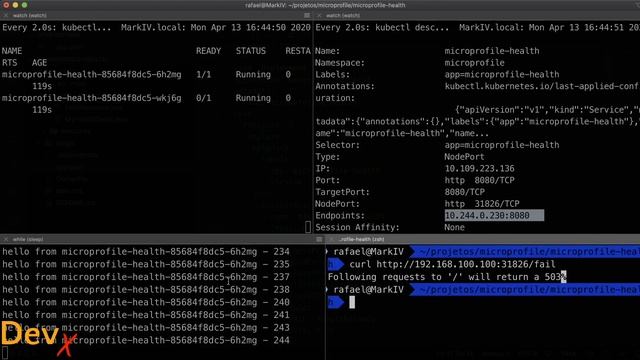
Task: Click 'Running' status of the 6h2mg pod
Action: point(253,75)
